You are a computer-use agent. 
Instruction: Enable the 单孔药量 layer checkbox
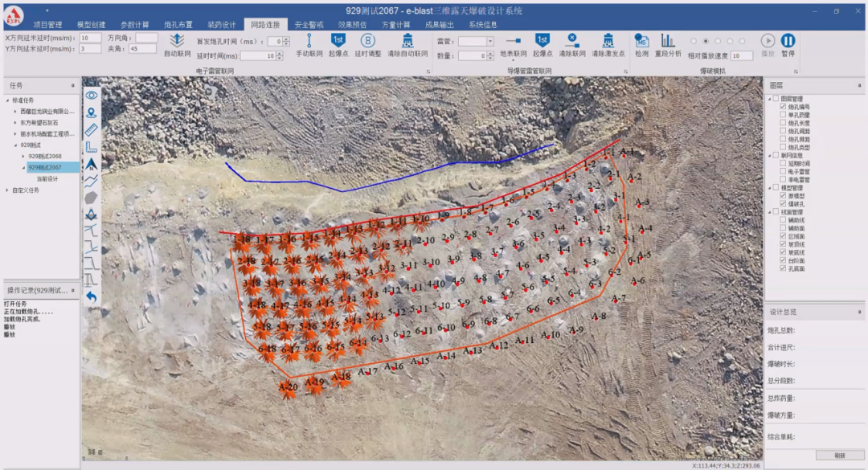click(x=783, y=115)
